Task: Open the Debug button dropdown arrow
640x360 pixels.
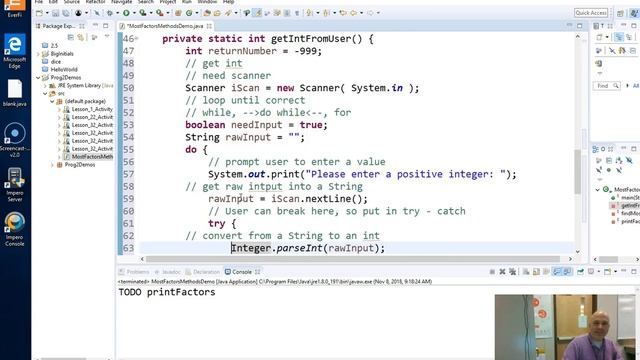Action: 117,13
